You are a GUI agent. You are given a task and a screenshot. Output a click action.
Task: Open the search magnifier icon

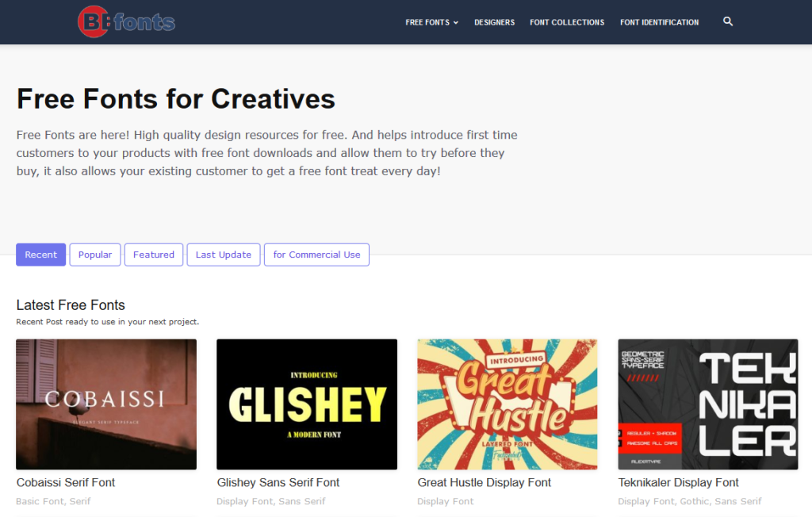coord(728,22)
